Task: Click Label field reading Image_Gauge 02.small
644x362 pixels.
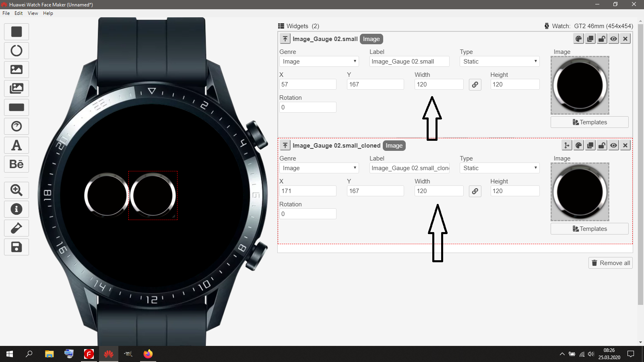Action: pos(409,62)
